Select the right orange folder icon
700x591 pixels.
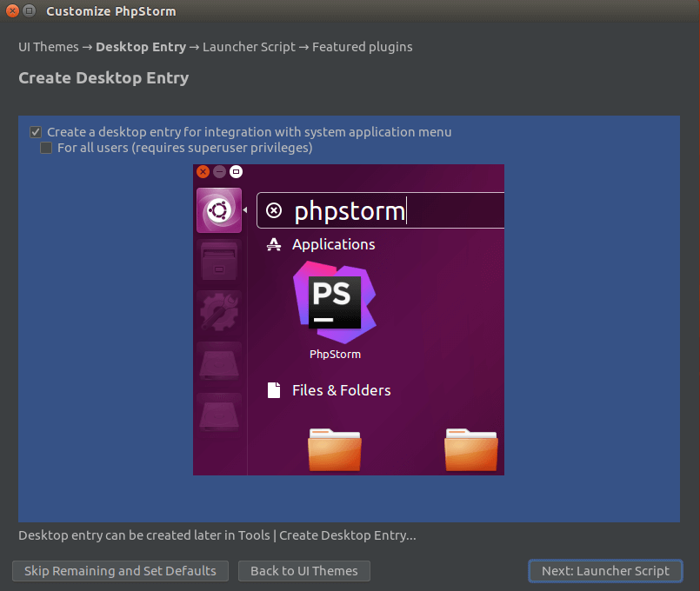tap(470, 449)
